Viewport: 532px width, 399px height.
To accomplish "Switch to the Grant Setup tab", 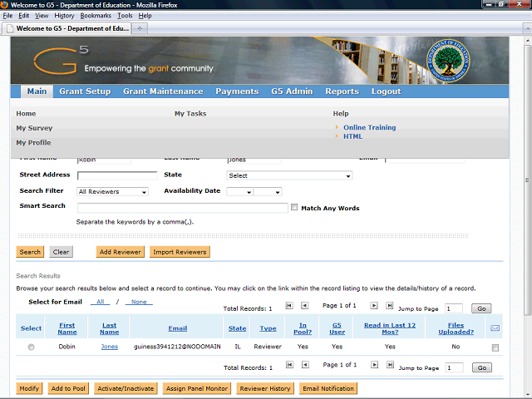I will tap(85, 91).
